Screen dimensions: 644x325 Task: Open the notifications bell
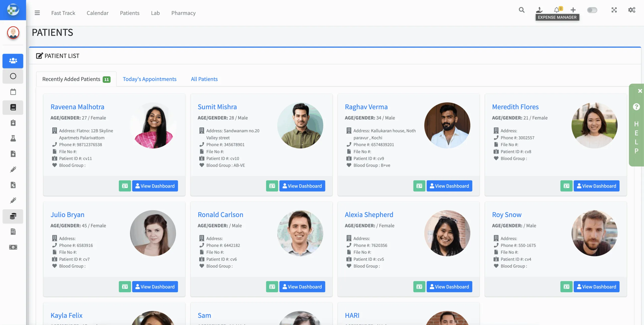click(557, 10)
